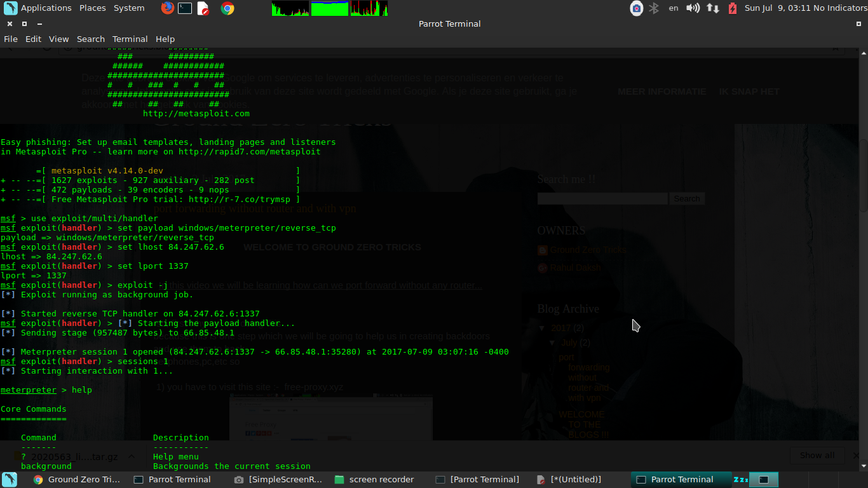Screen dimensions: 868x488
Task: Click the 'Backgrounds the current session' description
Action: 232,466
